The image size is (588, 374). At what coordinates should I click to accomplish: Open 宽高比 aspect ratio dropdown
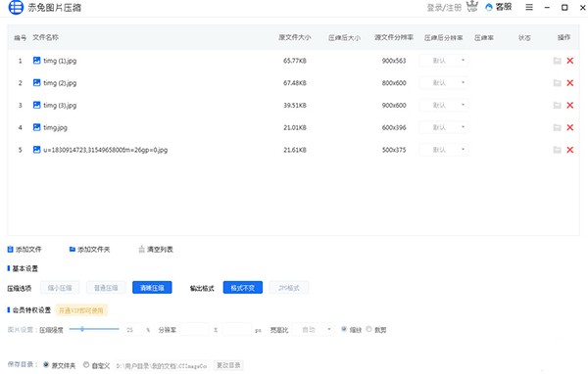point(313,329)
